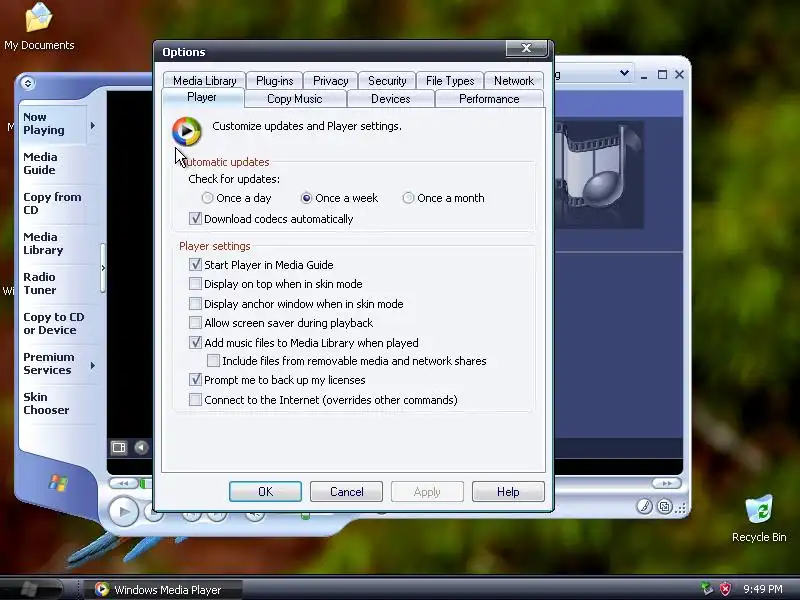Open the Network tab
Viewport: 800px width, 600px height.
click(x=514, y=81)
